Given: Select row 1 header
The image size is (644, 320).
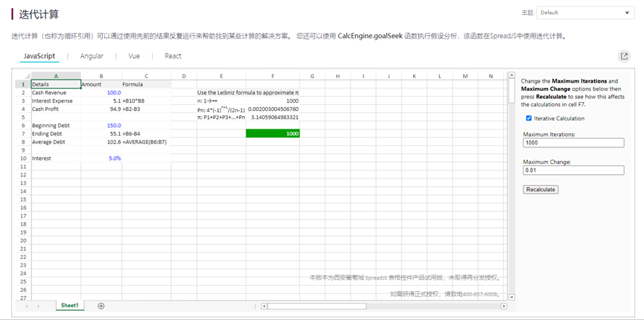Looking at the screenshot, I should (23, 84).
